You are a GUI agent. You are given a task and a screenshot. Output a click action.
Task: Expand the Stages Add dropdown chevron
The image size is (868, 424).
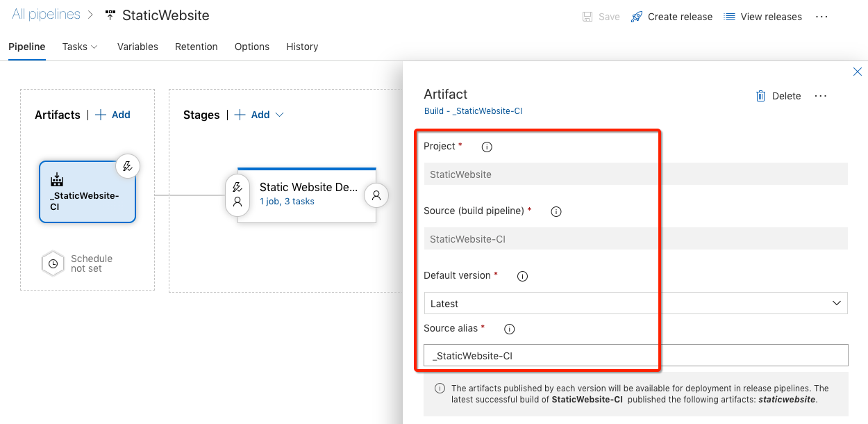(x=280, y=115)
